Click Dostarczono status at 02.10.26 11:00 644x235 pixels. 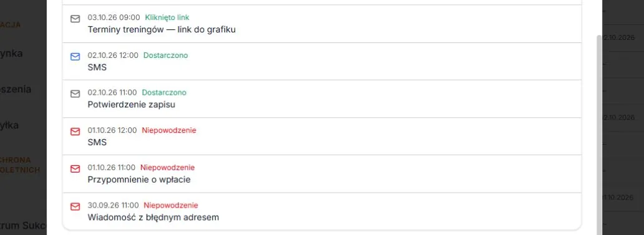tap(164, 93)
